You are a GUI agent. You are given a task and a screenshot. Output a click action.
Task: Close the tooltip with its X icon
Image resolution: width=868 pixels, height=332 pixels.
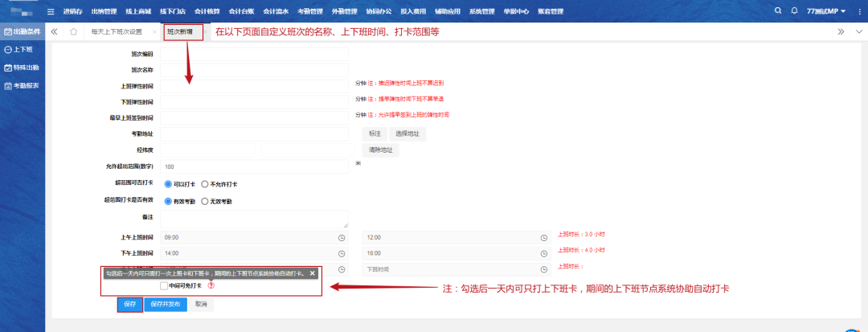(x=313, y=273)
